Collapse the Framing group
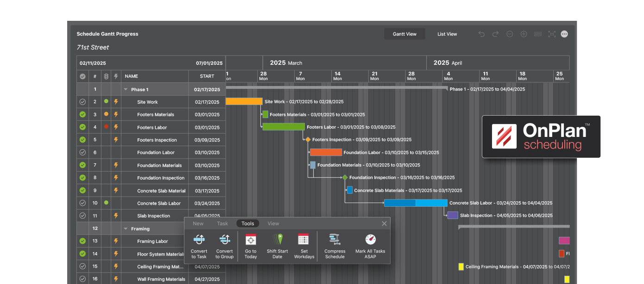 point(126,229)
